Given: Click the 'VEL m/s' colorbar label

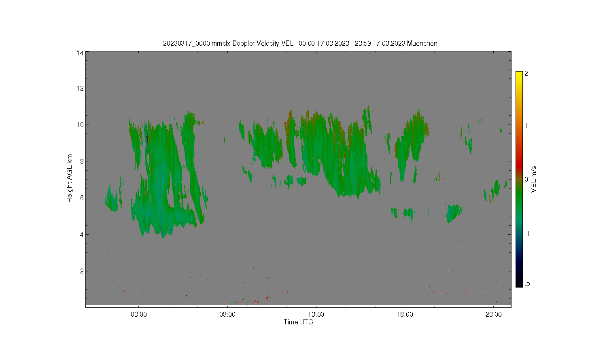Looking at the screenshot, I should pos(534,179).
